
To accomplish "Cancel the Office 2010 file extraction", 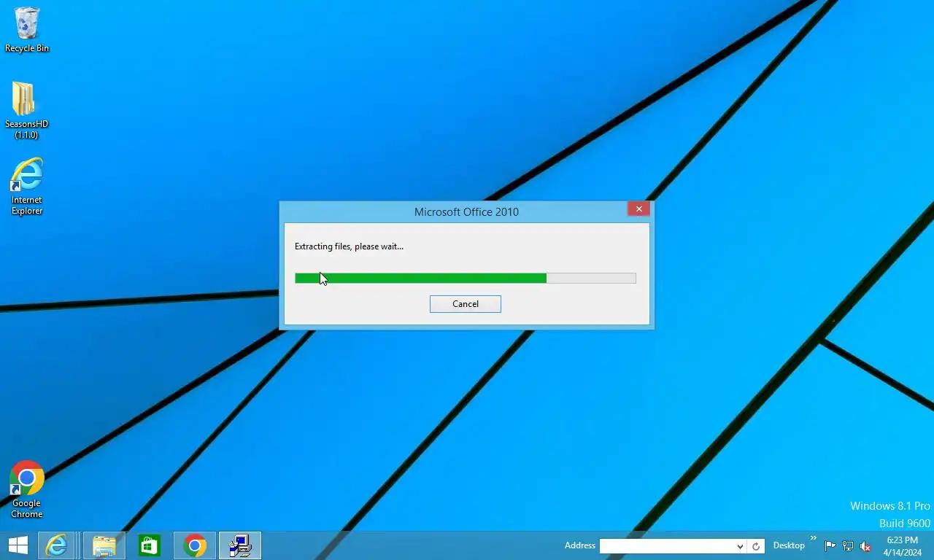I will (466, 304).
